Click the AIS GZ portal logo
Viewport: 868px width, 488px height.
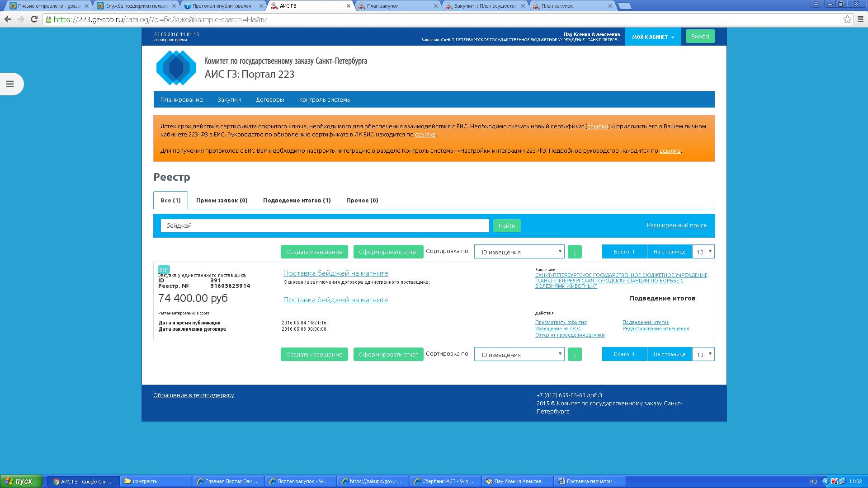176,68
